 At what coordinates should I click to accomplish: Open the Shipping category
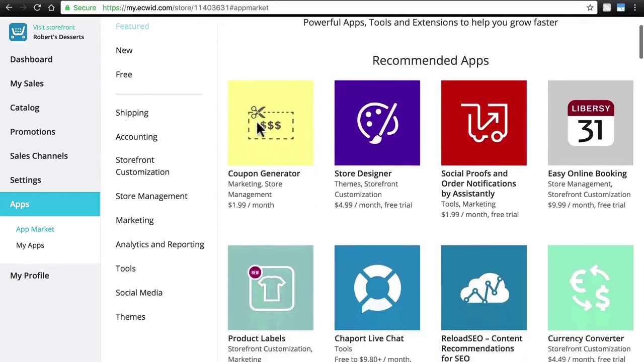click(132, 113)
